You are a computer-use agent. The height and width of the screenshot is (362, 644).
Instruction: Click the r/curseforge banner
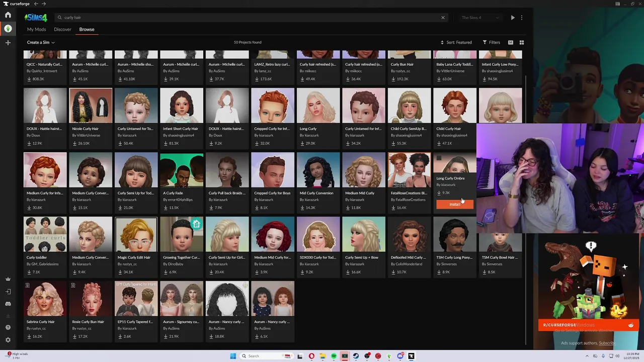(x=588, y=325)
